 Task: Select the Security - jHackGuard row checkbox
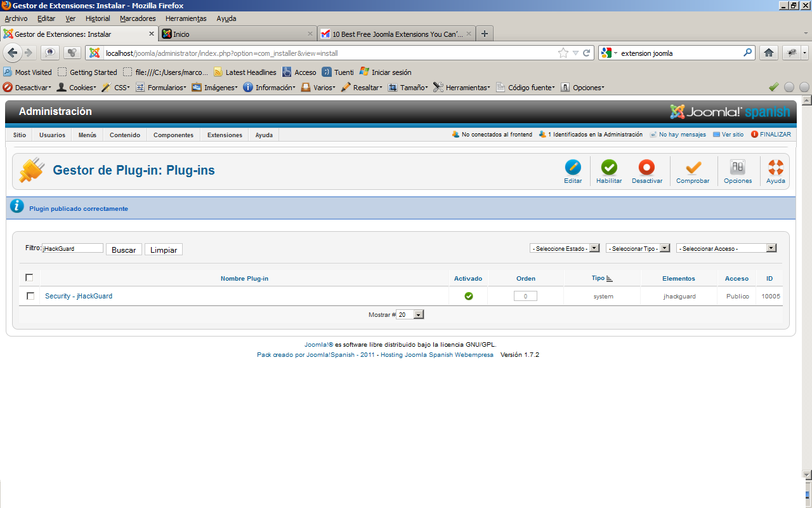(x=30, y=296)
